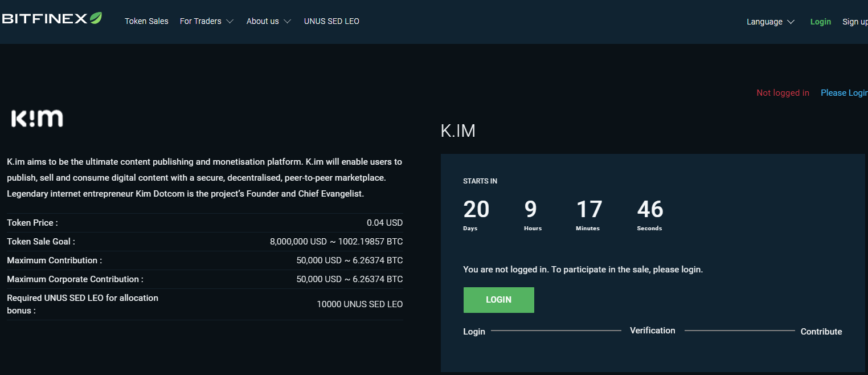The height and width of the screenshot is (375, 868).
Task: Click the Days countdown number
Action: tap(476, 210)
